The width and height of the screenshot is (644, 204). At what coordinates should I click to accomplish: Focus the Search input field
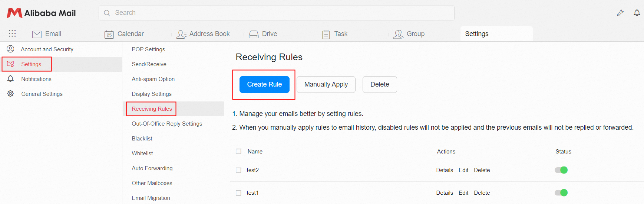282,13
